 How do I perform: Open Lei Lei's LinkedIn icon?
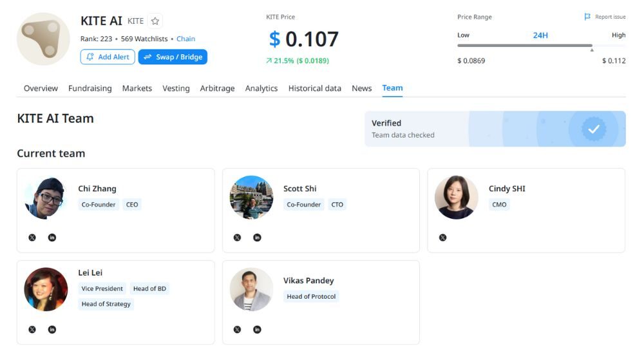tap(52, 330)
